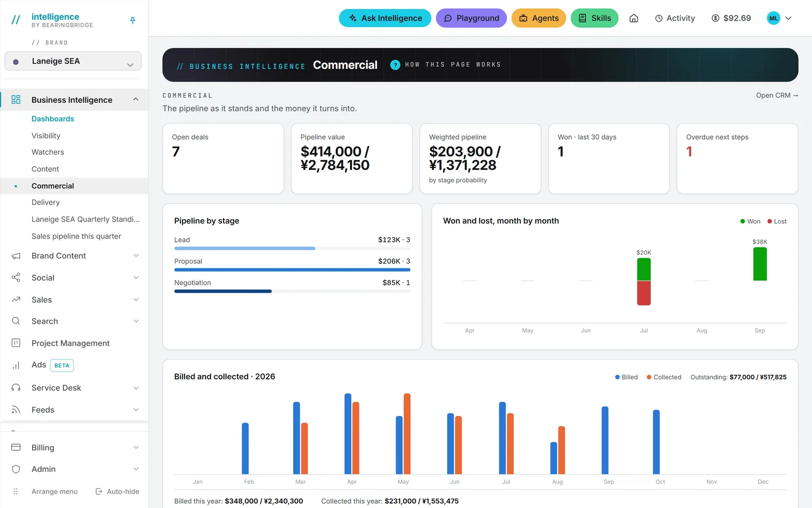812x508 pixels.
Task: Click the Business Intelligence grid icon
Action: 16,99
